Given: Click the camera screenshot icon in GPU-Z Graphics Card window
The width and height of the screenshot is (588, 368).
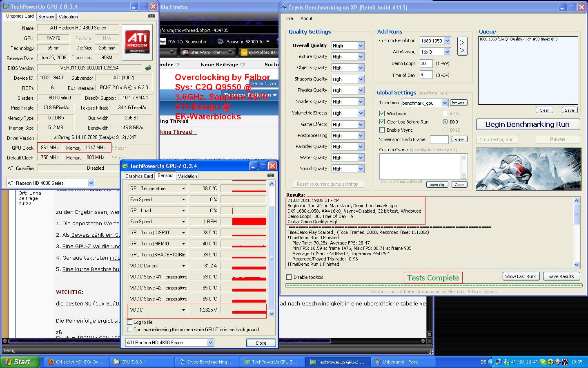Looking at the screenshot, I should [x=151, y=16].
